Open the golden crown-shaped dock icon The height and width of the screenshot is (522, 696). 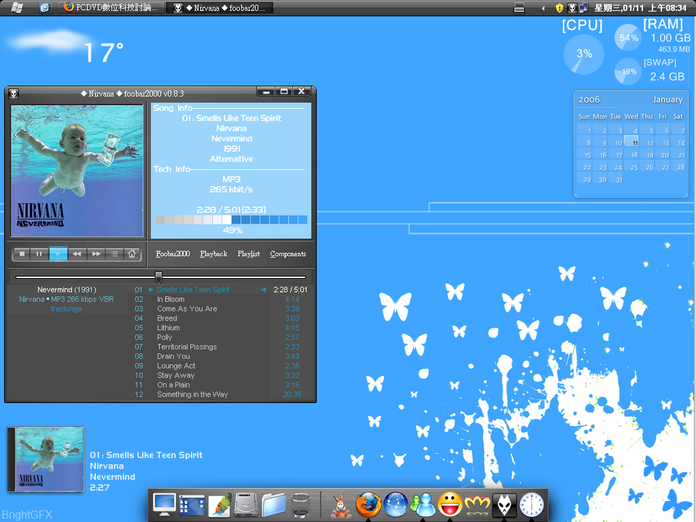477,505
